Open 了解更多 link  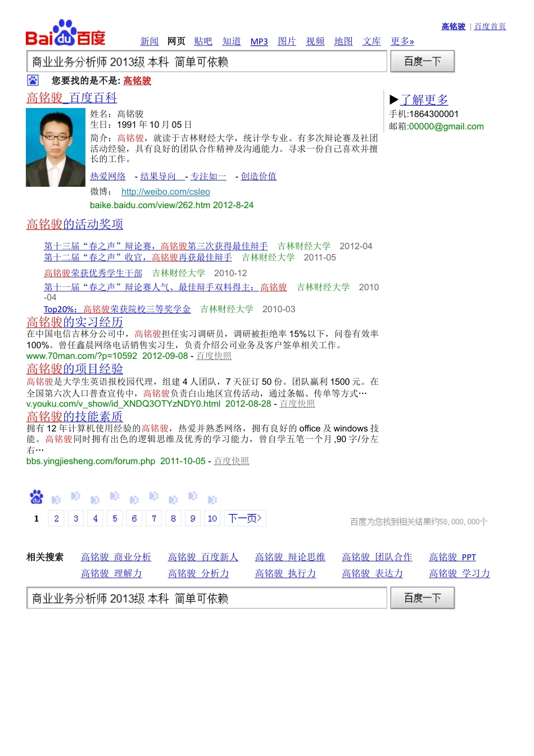[424, 100]
